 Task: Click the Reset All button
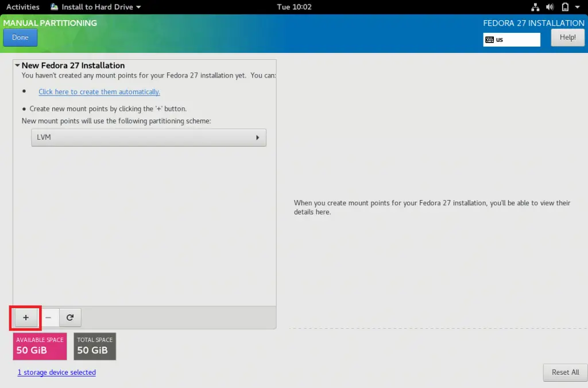(565, 372)
